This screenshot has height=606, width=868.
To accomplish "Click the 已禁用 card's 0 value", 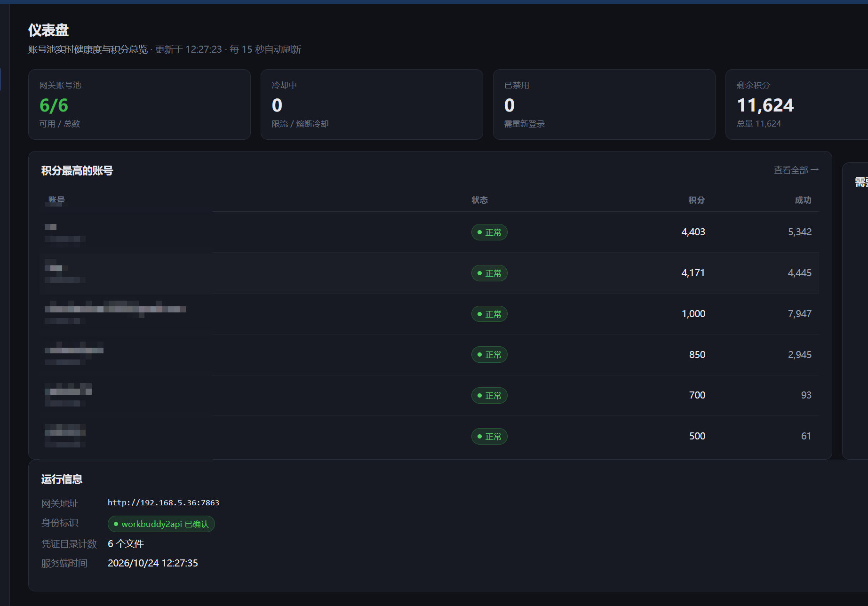I will click(510, 105).
